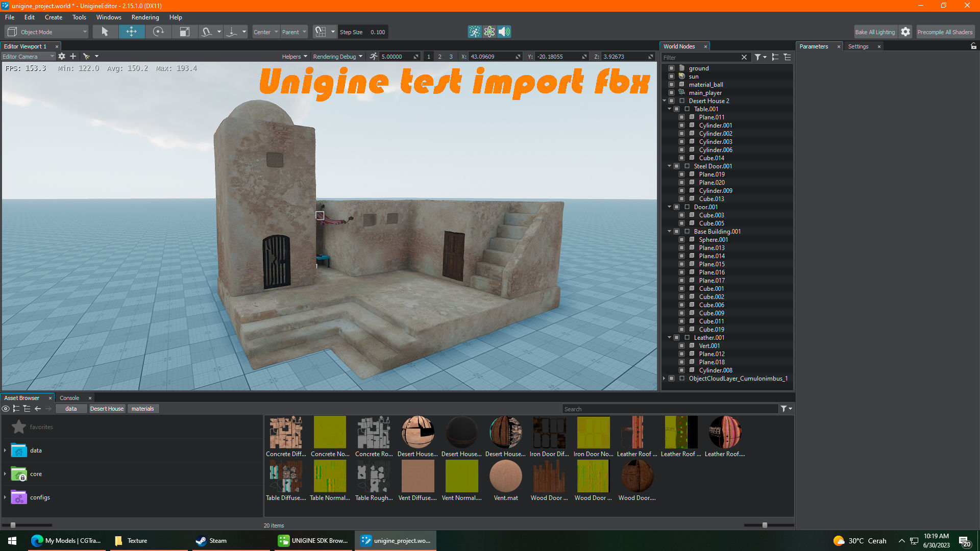Open favorites star in Asset Browser
The height and width of the screenshot is (551, 980).
(19, 427)
